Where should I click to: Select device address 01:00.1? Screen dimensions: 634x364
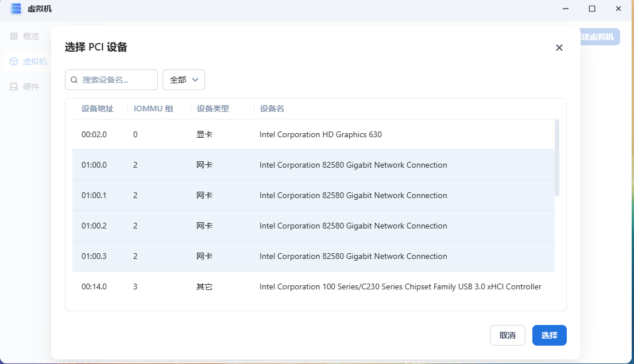click(x=94, y=195)
